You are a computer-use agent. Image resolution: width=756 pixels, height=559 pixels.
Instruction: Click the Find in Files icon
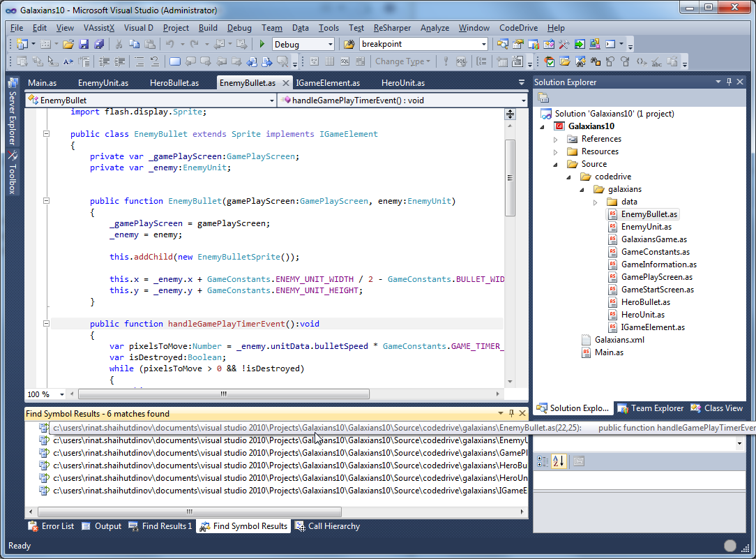(x=349, y=45)
